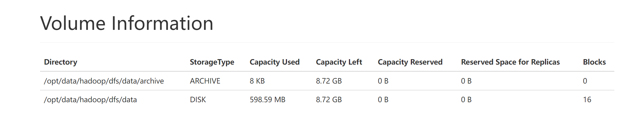Select the /opt/data/hadoop/dfs/data/archive directory path
Screen dimensions: 644x120
click(104, 81)
